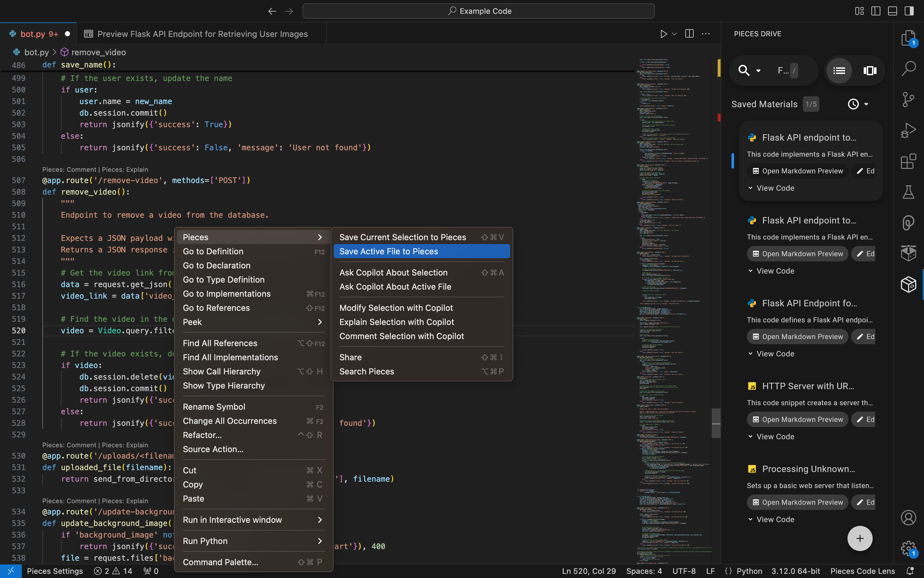Image resolution: width=924 pixels, height=578 pixels.
Task: Open the Pieces search type dropdown
Action: [x=758, y=71]
